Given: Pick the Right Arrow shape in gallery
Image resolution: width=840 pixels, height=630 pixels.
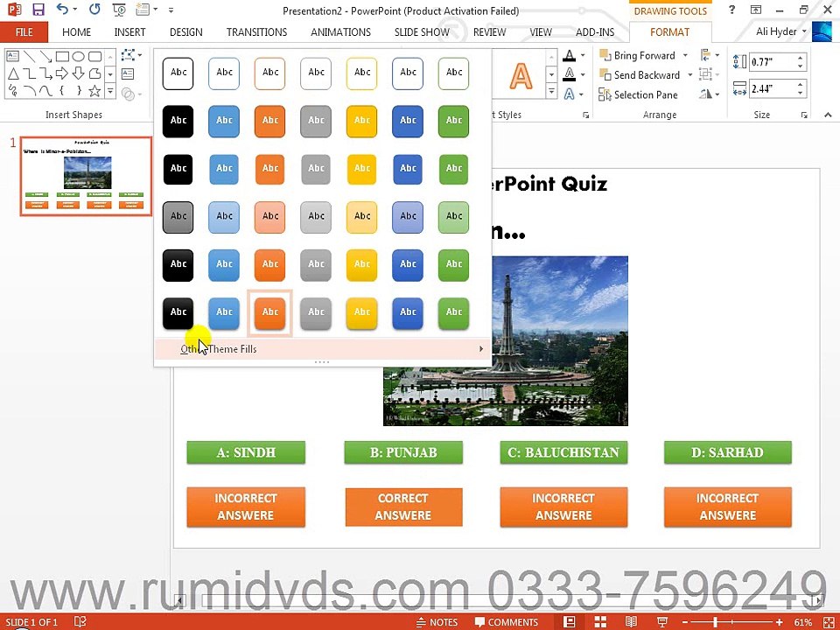Looking at the screenshot, I should (62, 73).
